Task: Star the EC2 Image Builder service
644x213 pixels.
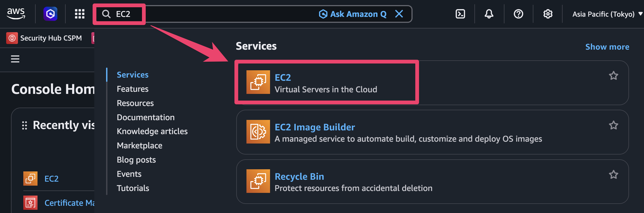Action: coord(613,125)
